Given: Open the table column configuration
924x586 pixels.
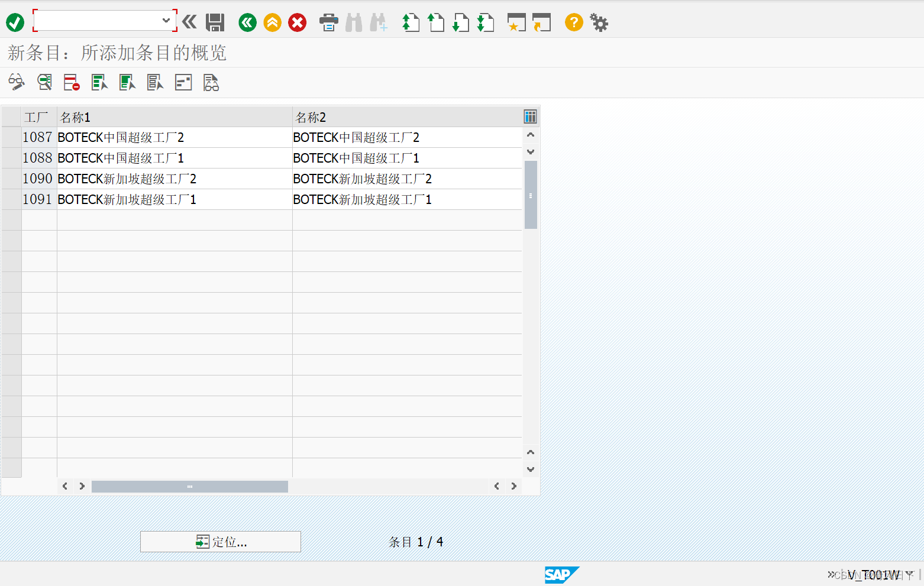Looking at the screenshot, I should click(529, 116).
